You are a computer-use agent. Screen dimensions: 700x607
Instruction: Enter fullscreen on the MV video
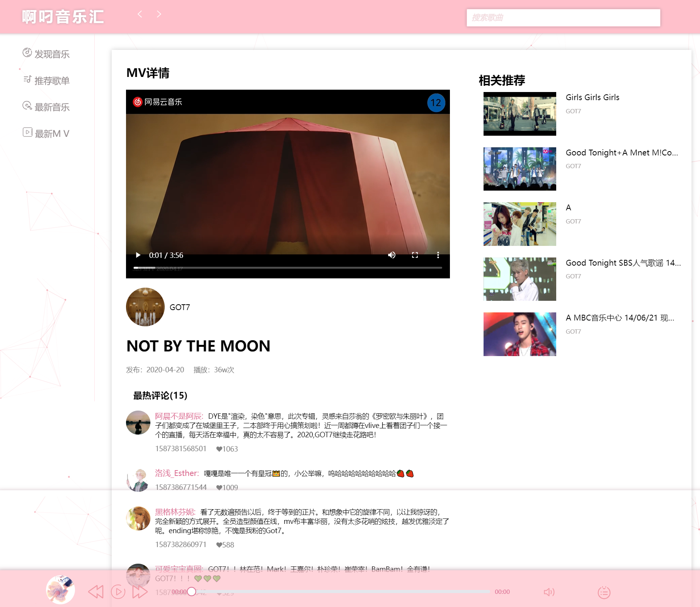(415, 255)
